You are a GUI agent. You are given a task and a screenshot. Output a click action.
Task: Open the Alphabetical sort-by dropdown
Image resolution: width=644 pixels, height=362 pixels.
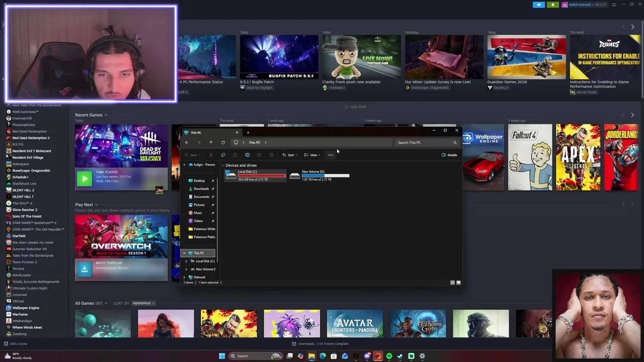tap(143, 303)
